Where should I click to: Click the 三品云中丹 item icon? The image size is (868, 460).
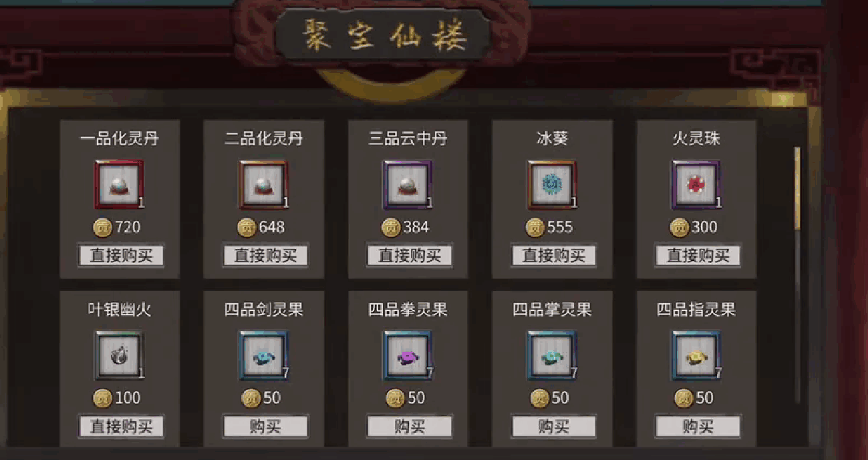pyautogui.click(x=408, y=184)
